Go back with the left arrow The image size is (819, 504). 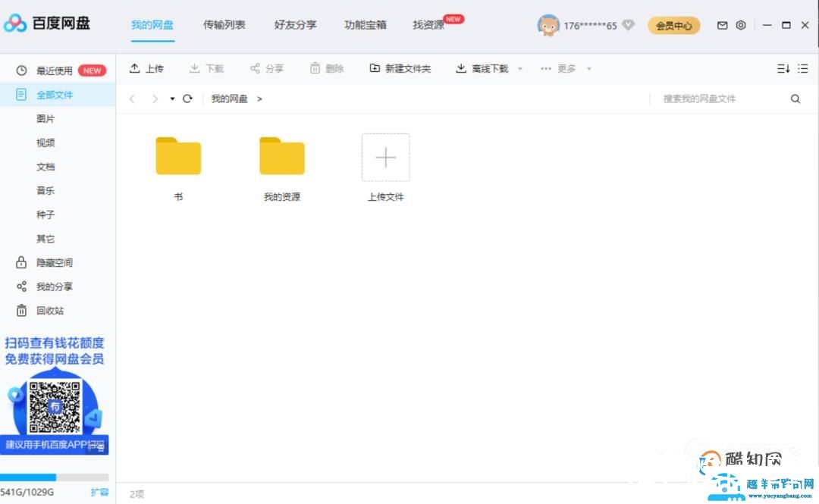[x=132, y=99]
